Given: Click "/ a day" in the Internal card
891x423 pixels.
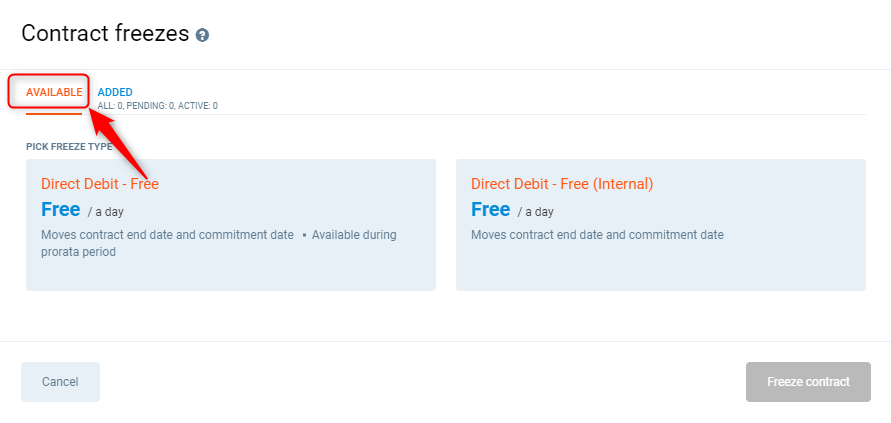Looking at the screenshot, I should click(536, 212).
